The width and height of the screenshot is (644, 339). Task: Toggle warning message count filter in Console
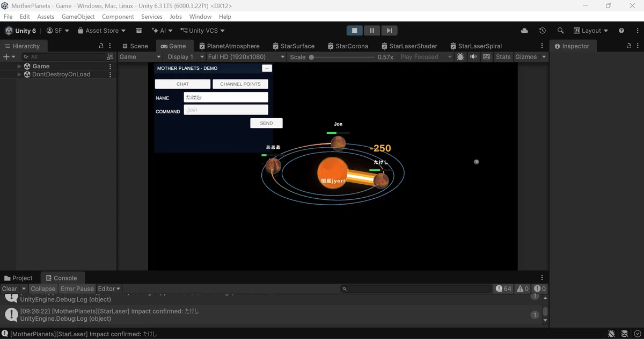pos(523,288)
